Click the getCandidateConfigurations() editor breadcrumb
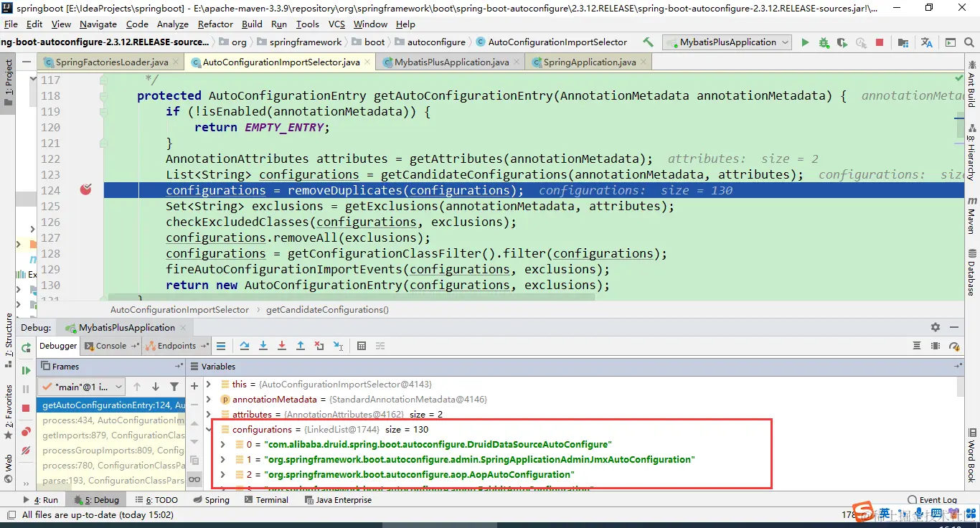 (x=327, y=310)
